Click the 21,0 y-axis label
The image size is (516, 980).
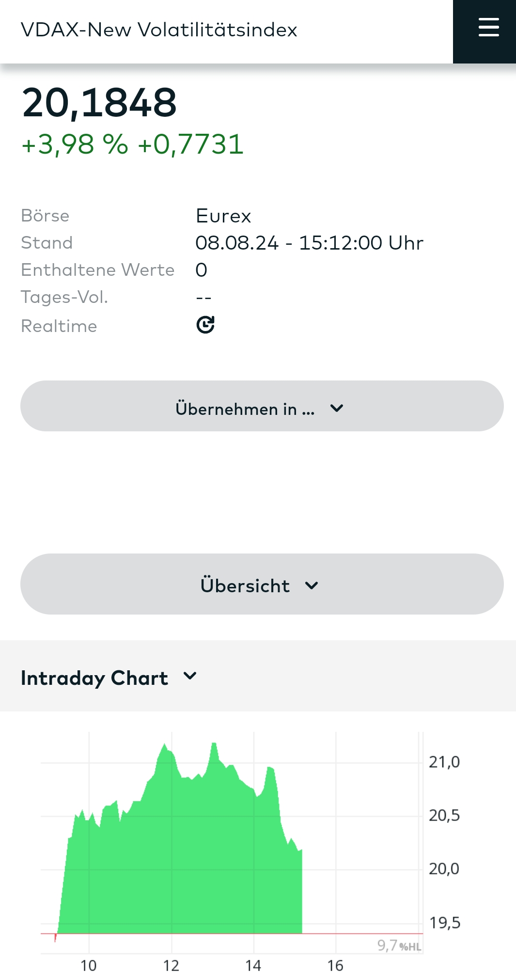point(444,762)
